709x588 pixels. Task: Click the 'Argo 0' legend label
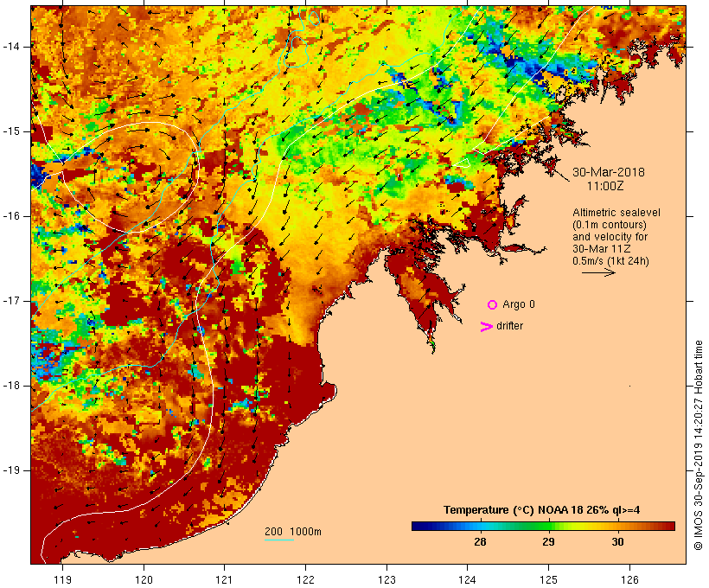[519, 304]
